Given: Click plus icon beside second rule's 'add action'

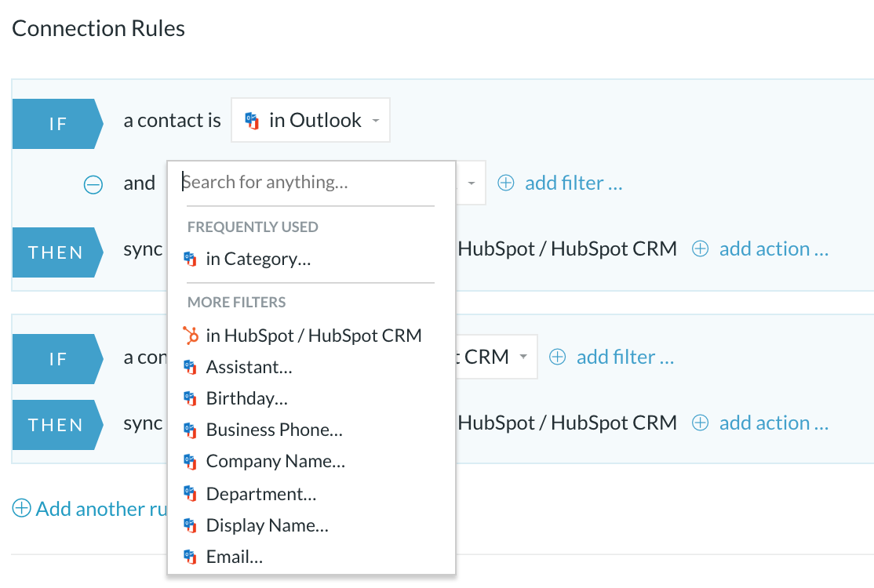Looking at the screenshot, I should coord(700,423).
